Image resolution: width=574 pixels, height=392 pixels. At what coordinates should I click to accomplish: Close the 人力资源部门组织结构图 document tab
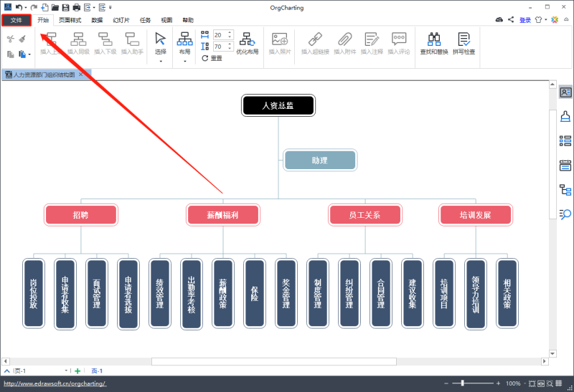tap(81, 75)
